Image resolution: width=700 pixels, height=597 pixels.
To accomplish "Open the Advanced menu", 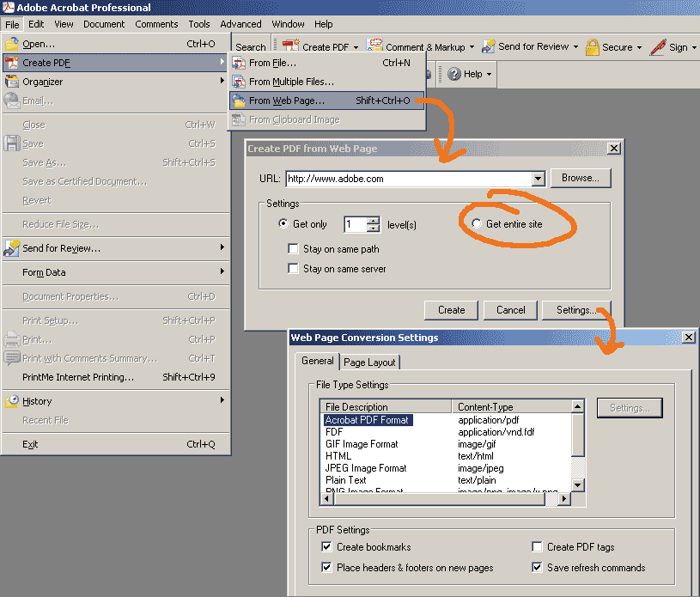I will [240, 24].
